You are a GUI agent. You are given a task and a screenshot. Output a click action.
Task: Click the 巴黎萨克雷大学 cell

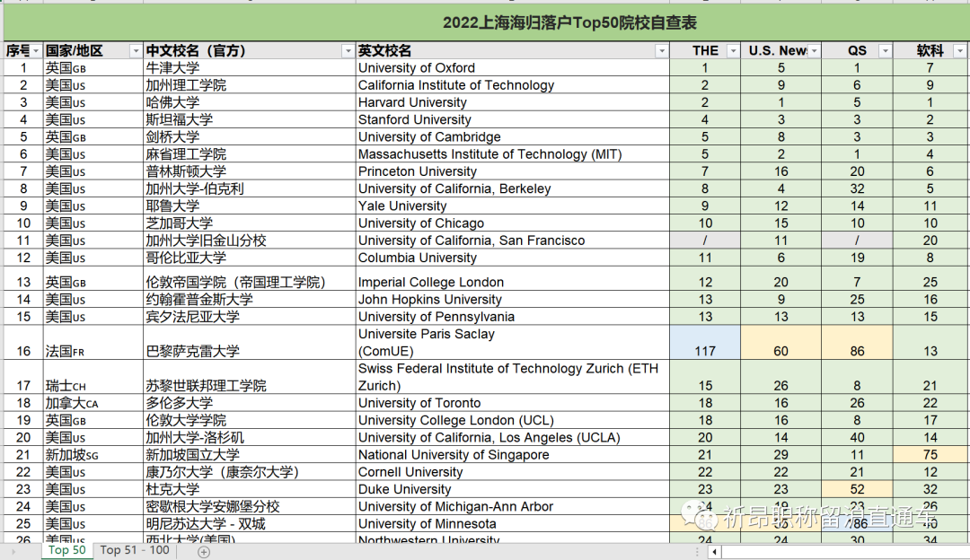tap(250, 343)
